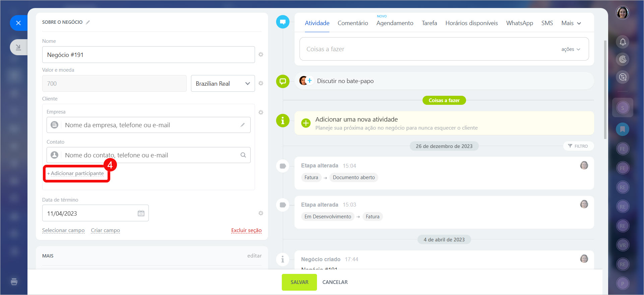Click the SALVAR button
The width and height of the screenshot is (644, 295).
(x=299, y=282)
